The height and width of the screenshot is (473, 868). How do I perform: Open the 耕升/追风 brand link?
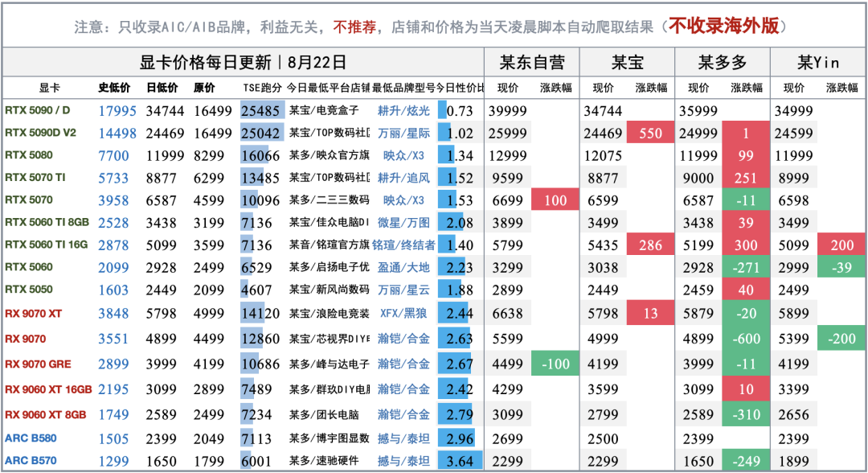(x=403, y=178)
